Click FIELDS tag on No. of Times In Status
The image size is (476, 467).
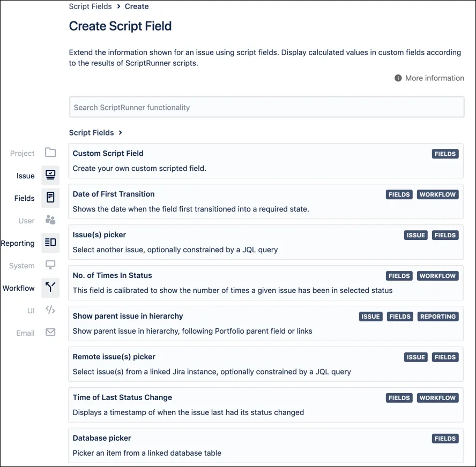click(399, 276)
